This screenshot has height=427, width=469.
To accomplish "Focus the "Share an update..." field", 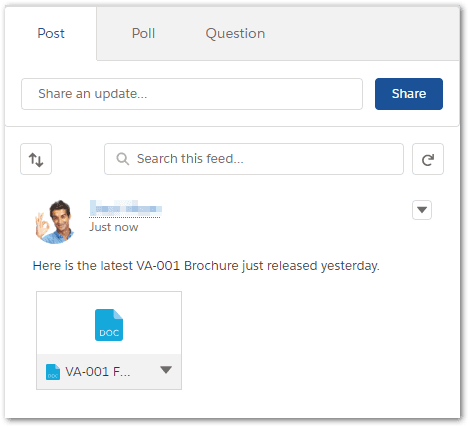I will [192, 94].
